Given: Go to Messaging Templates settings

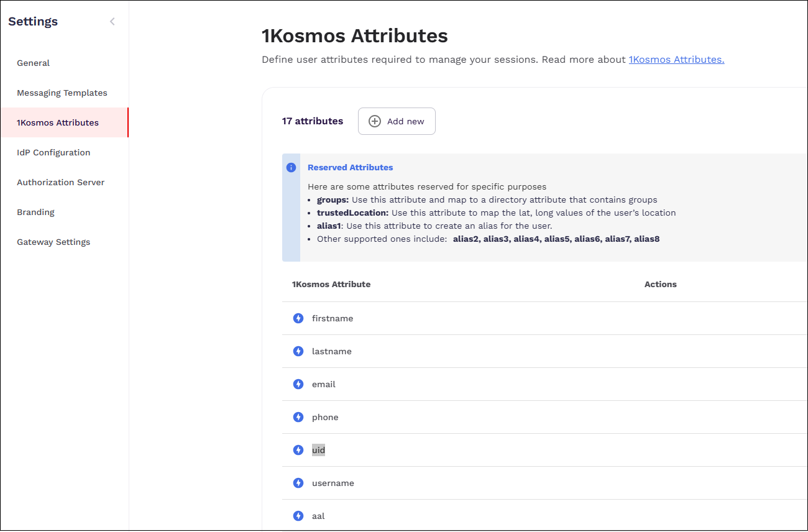Looking at the screenshot, I should click(62, 93).
